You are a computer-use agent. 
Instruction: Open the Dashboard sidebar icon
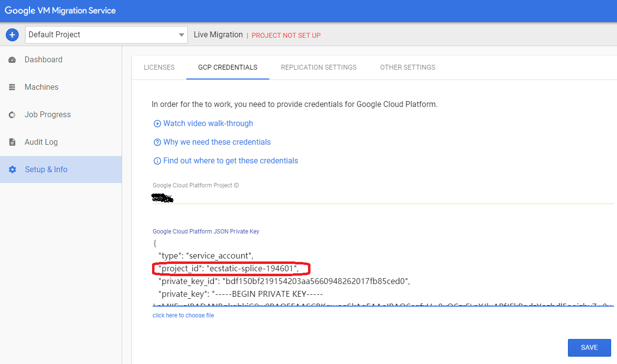[x=11, y=59]
